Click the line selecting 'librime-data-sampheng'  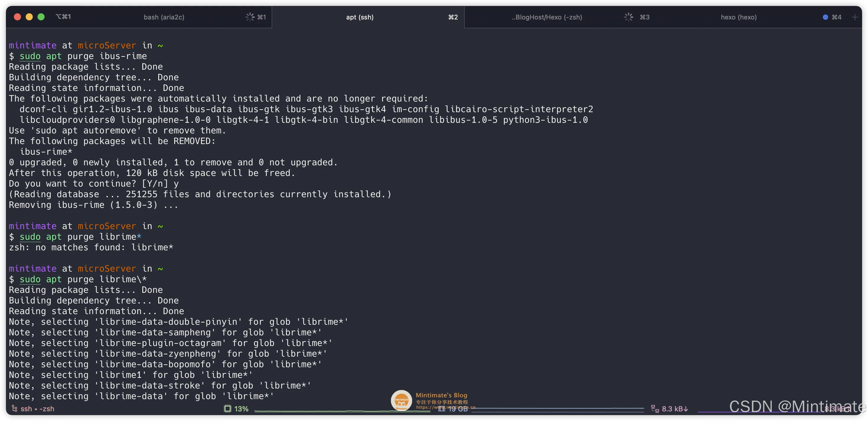[x=165, y=332]
